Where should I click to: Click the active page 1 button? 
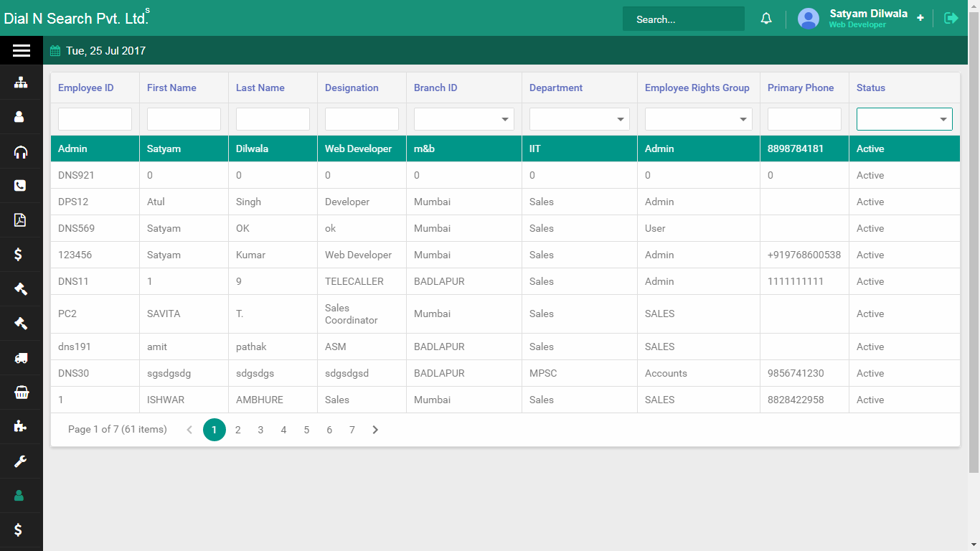pyautogui.click(x=215, y=430)
